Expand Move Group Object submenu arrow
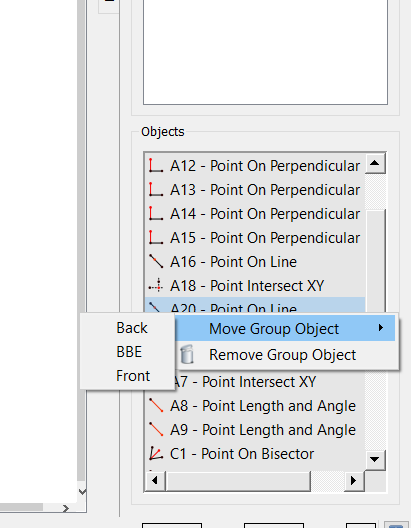 pyautogui.click(x=381, y=328)
